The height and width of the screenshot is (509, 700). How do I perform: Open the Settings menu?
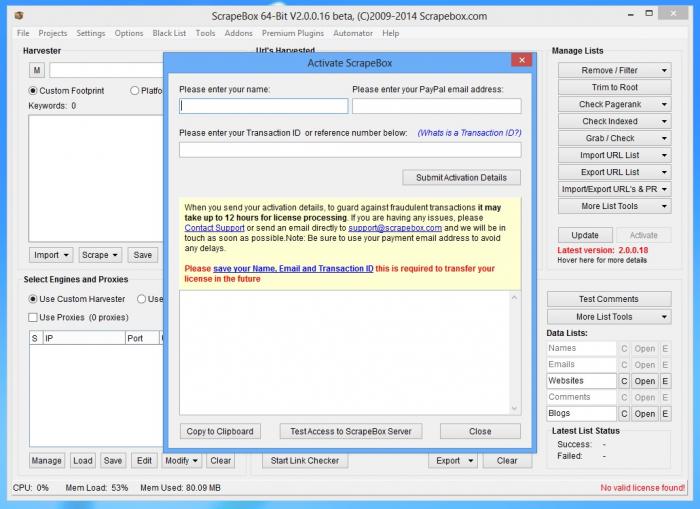(91, 33)
